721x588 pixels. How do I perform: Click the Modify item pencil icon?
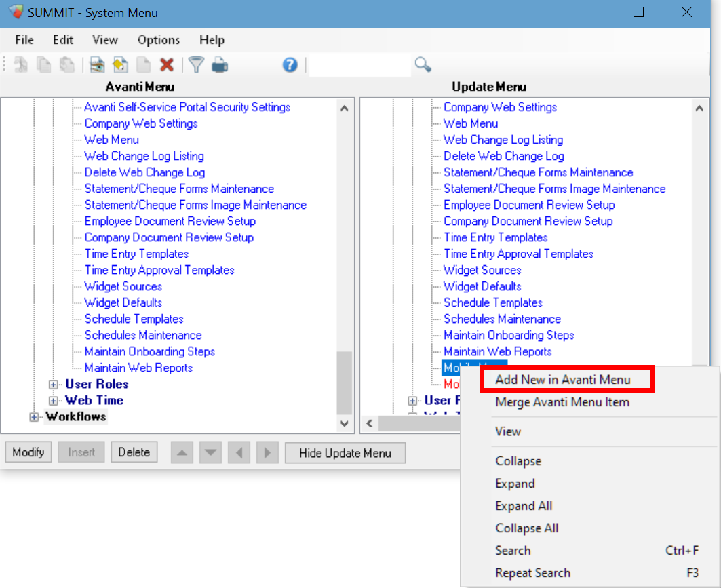click(x=121, y=65)
